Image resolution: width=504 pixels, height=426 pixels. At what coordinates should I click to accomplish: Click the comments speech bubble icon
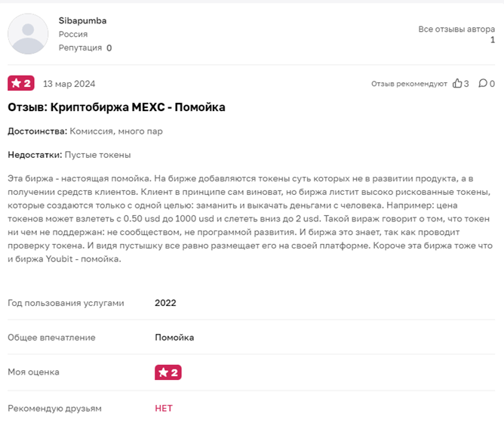[x=483, y=83]
